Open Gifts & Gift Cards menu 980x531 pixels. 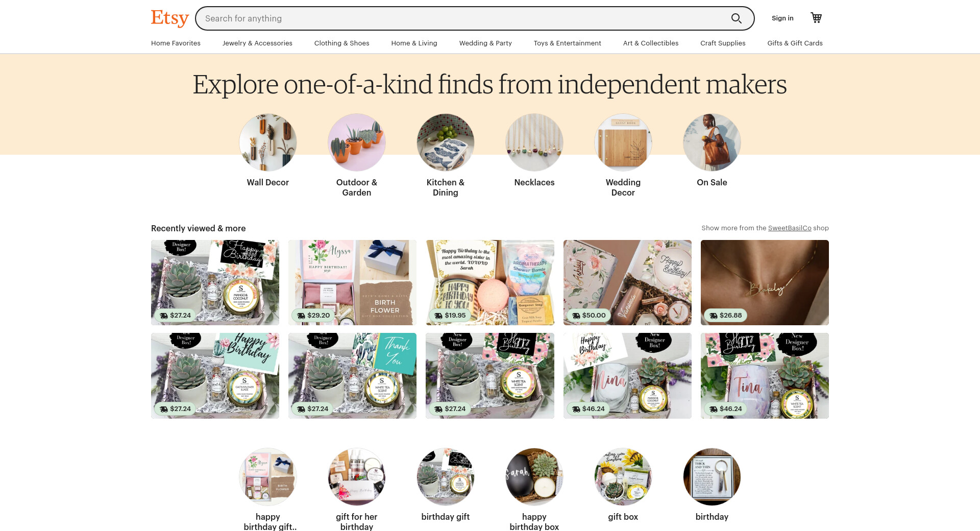[795, 43]
